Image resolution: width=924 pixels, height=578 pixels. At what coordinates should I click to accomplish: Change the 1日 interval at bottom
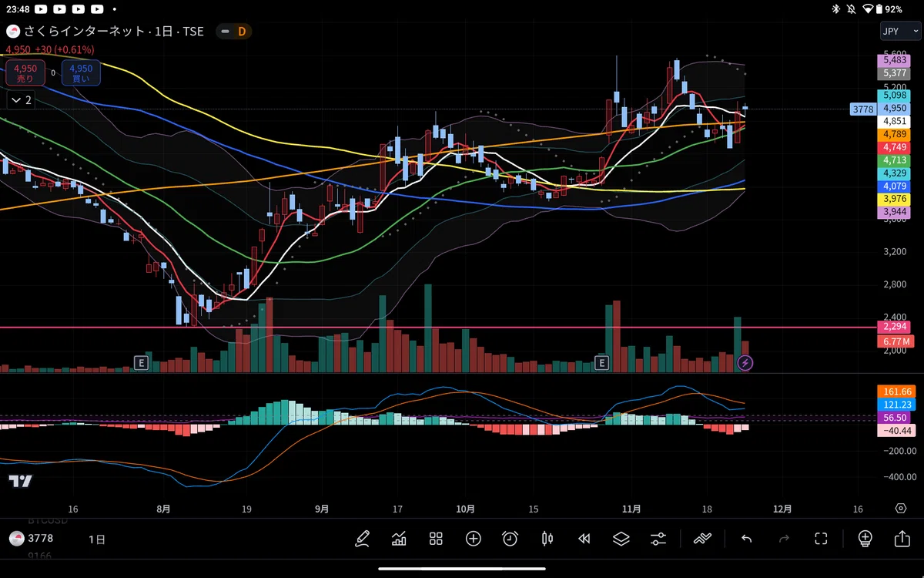97,538
